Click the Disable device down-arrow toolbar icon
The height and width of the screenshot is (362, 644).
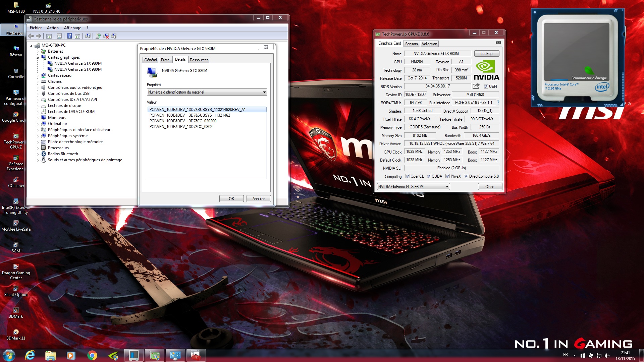(114, 36)
